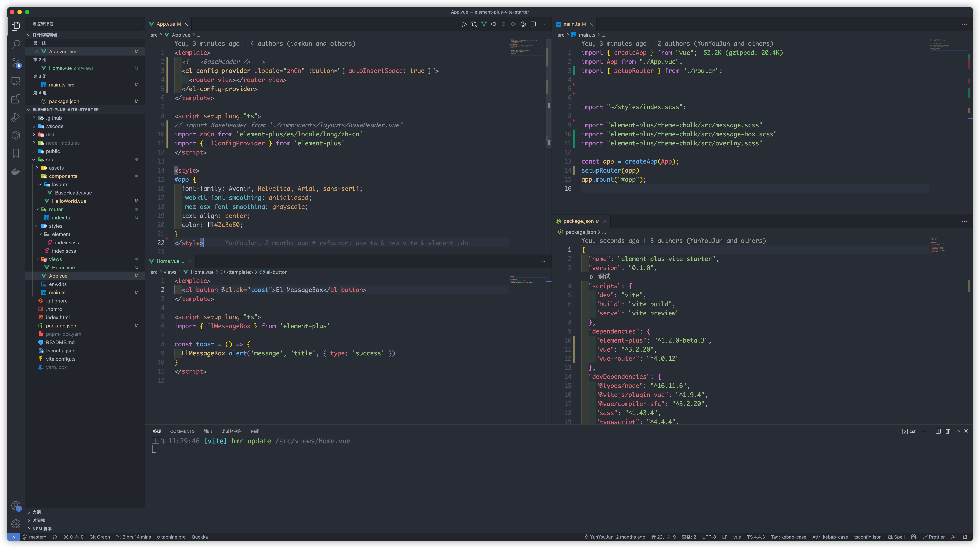
Task: Split the App.vue editor to the right
Action: point(533,24)
